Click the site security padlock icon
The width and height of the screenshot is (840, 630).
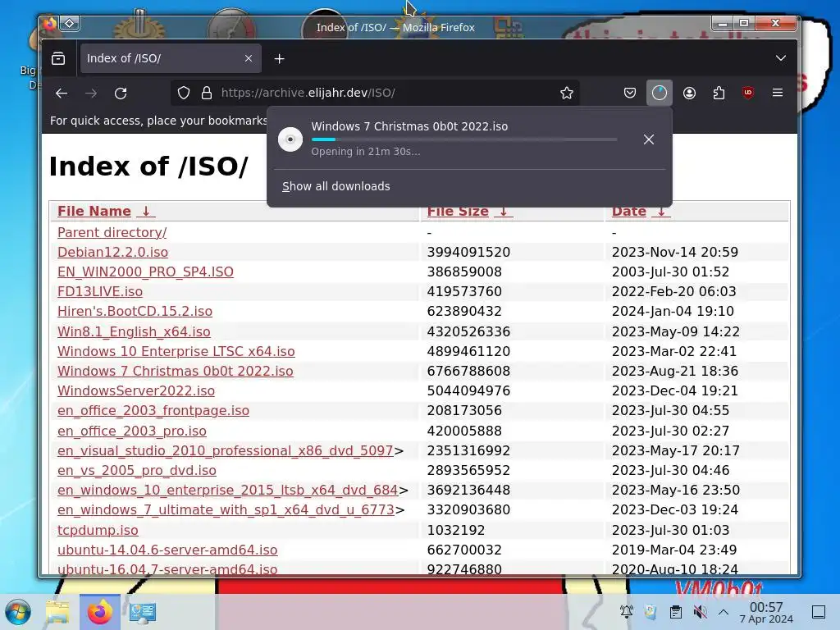click(x=206, y=94)
